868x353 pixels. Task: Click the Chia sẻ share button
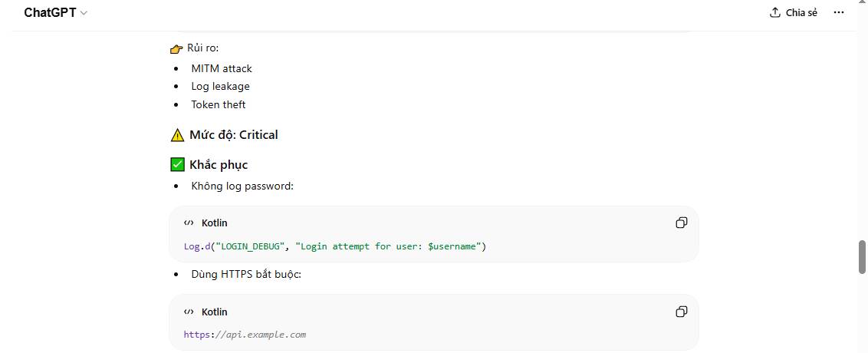coord(794,13)
